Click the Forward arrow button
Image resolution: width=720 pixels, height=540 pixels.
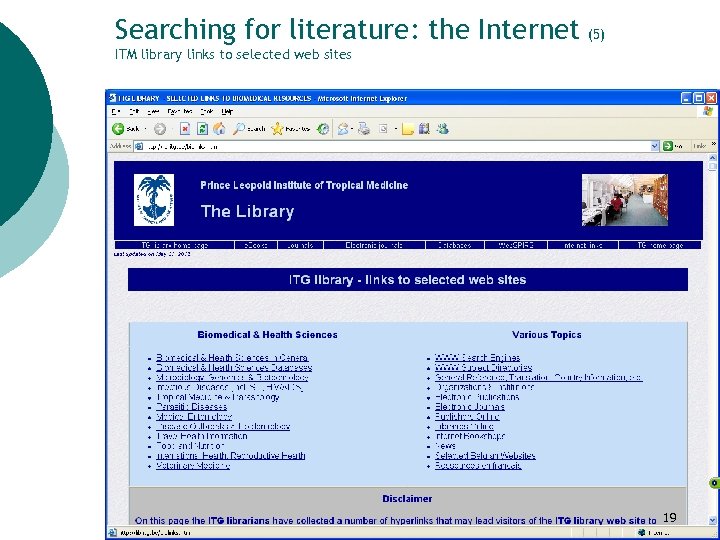click(160, 129)
